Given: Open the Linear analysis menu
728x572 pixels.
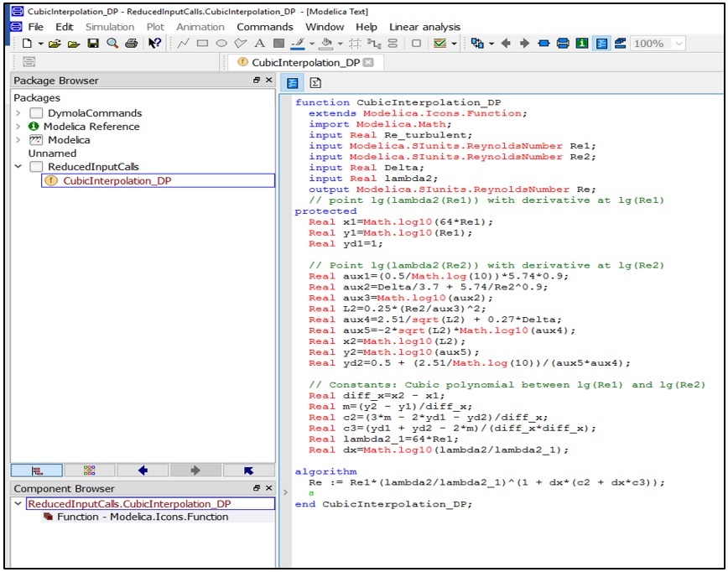Looking at the screenshot, I should pos(425,27).
